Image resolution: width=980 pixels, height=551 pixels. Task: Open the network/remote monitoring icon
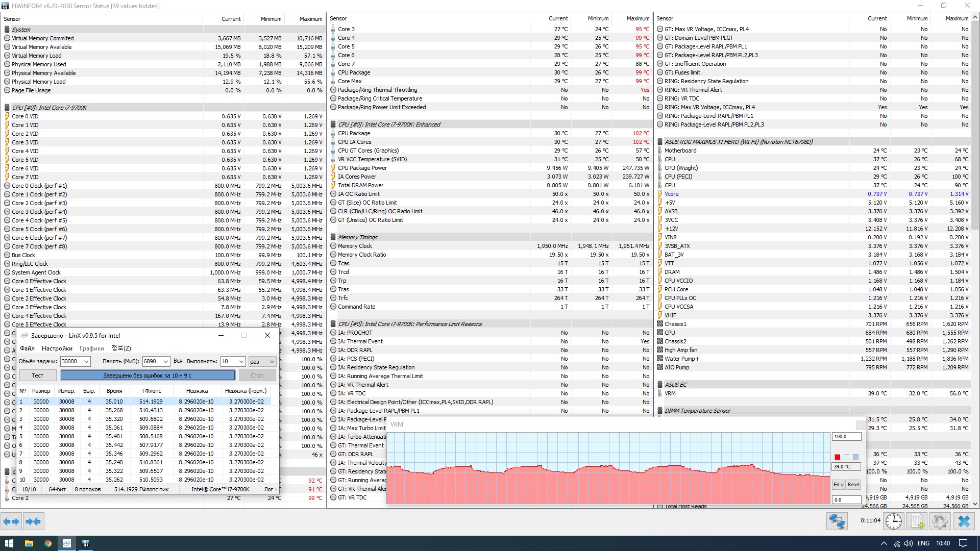[837, 521]
